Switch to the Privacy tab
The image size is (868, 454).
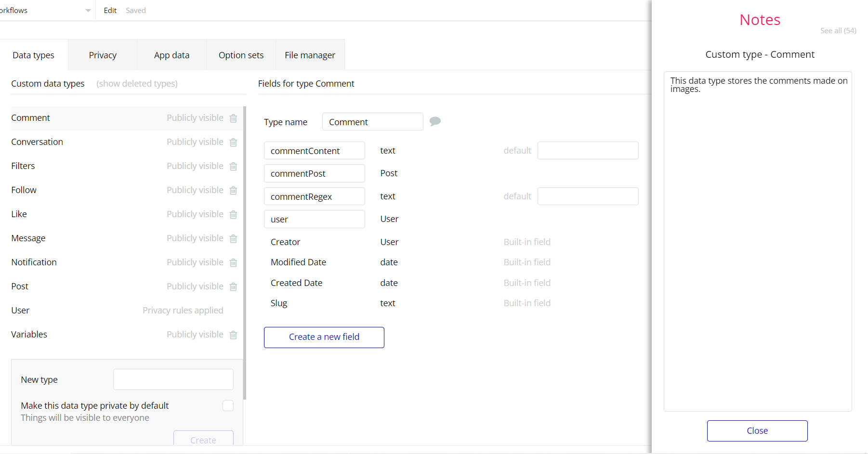coord(103,55)
